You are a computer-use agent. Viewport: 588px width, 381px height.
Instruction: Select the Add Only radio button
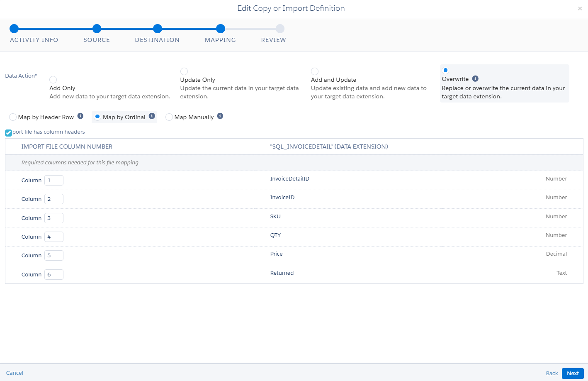[53, 80]
